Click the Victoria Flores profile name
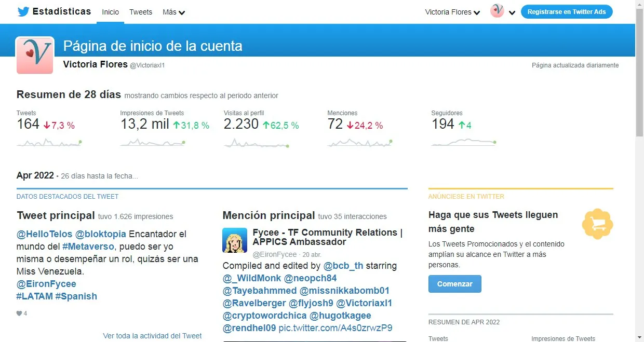Image resolution: width=644 pixels, height=342 pixels. (x=95, y=64)
